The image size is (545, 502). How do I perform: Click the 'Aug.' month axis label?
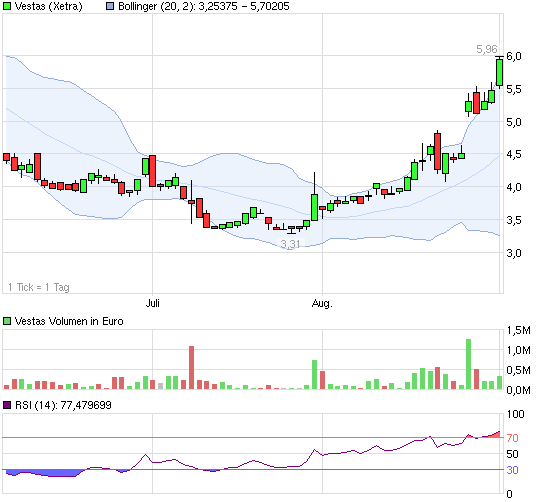pyautogui.click(x=322, y=303)
